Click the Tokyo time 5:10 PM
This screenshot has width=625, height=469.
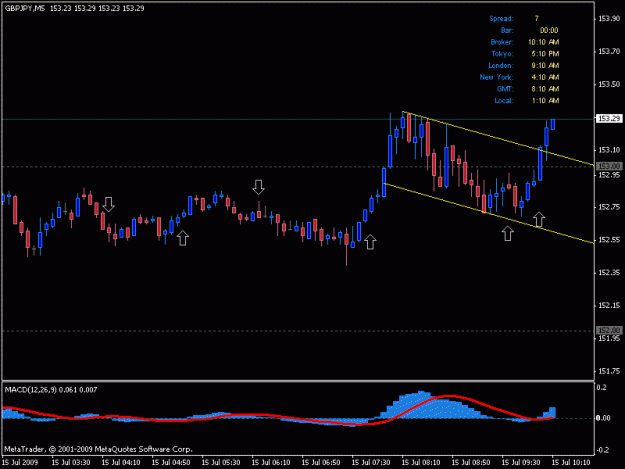tap(545, 54)
